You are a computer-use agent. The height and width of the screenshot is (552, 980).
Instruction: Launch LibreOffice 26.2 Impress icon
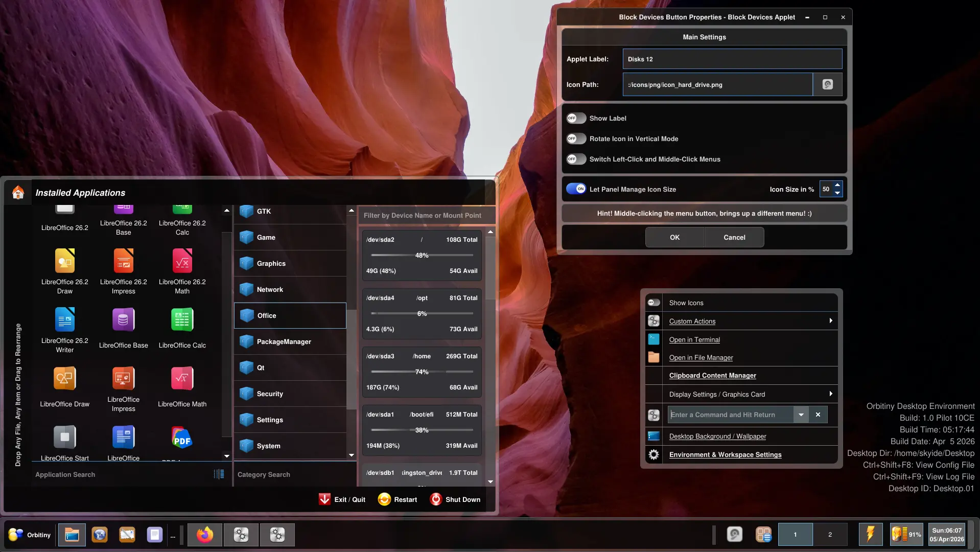[124, 262]
